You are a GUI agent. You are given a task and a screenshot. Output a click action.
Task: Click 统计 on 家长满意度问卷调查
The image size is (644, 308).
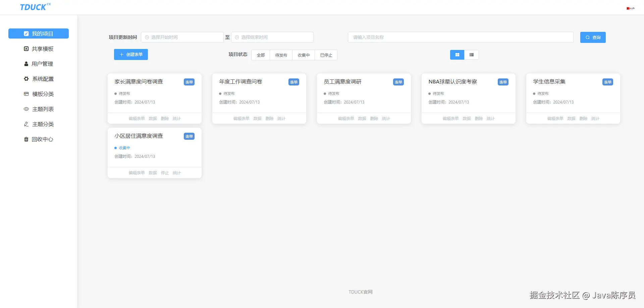tap(177, 119)
